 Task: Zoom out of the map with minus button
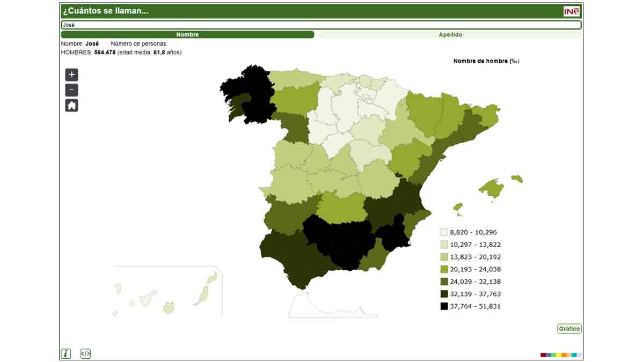(x=71, y=90)
